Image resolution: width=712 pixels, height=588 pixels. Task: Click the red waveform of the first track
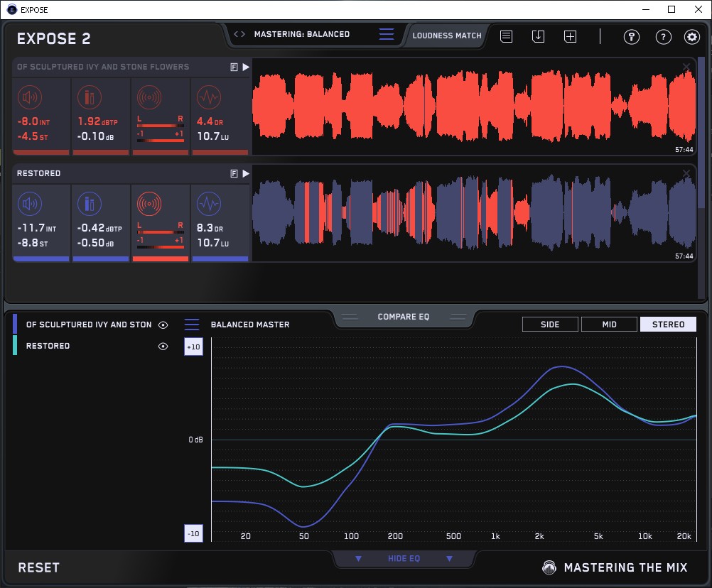(474, 107)
